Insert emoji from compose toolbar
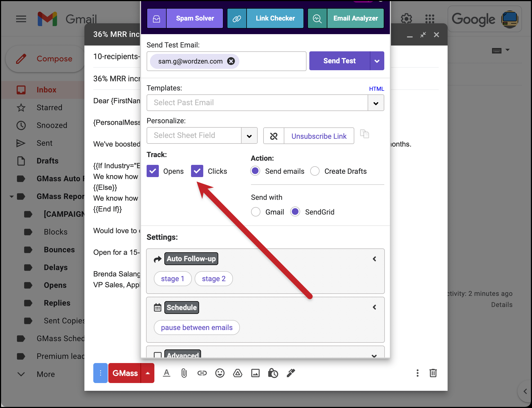The image size is (532, 408). point(220,373)
